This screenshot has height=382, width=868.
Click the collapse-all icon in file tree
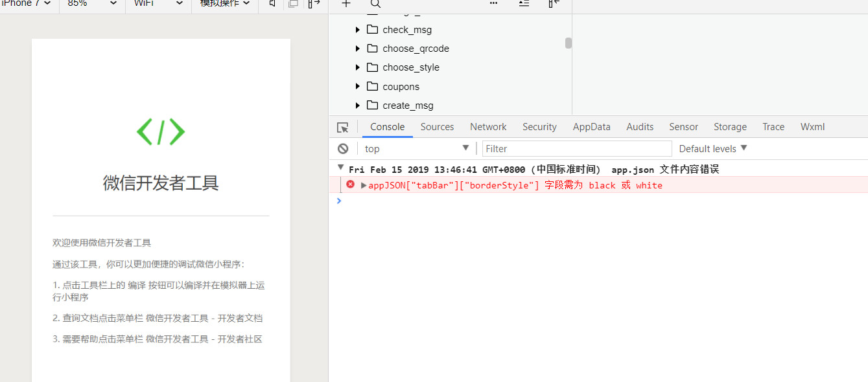524,3
